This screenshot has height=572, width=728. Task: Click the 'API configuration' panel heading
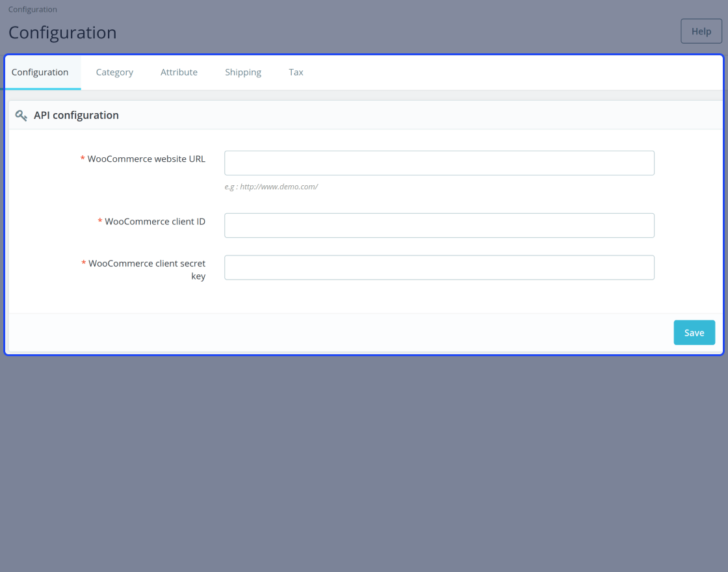pyautogui.click(x=76, y=115)
